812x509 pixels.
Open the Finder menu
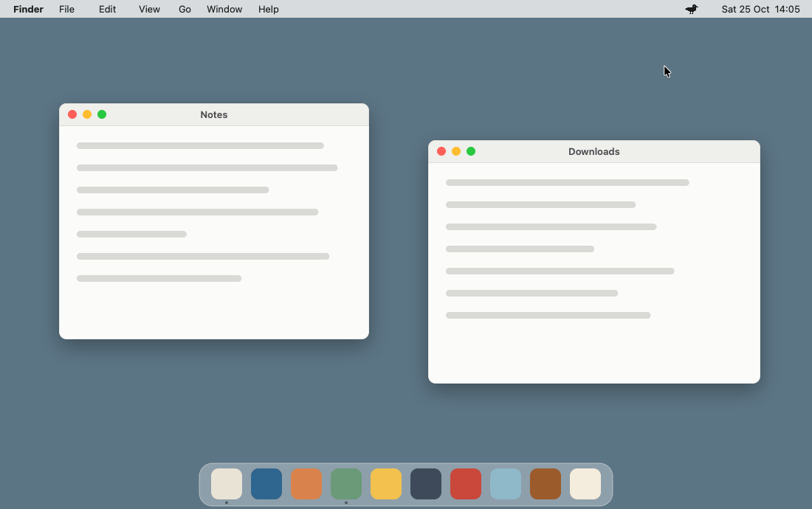click(29, 9)
